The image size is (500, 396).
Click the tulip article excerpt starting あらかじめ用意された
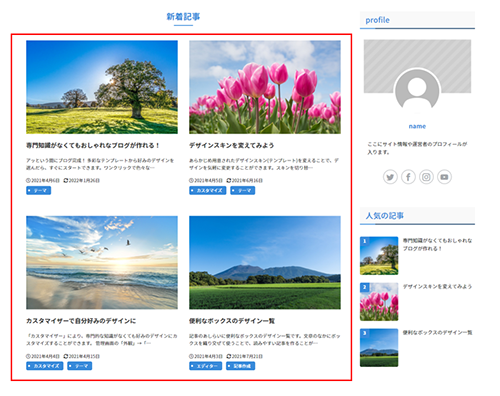pyautogui.click(x=264, y=164)
